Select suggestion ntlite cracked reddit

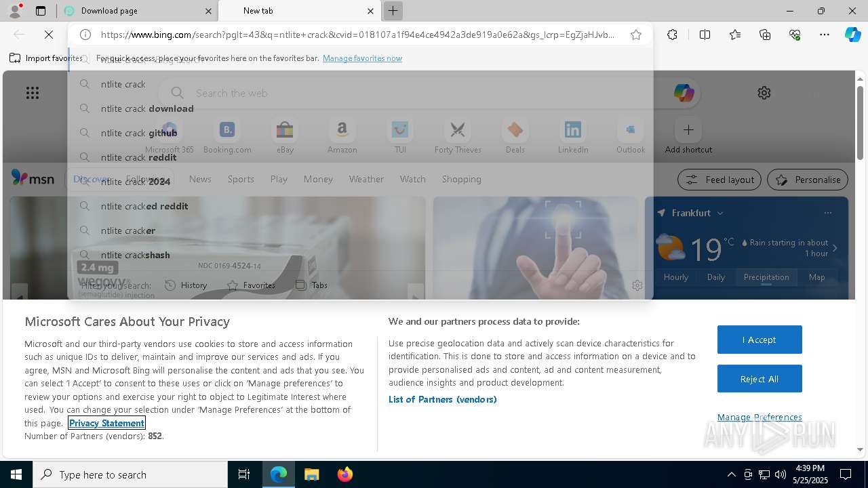[359, 206]
